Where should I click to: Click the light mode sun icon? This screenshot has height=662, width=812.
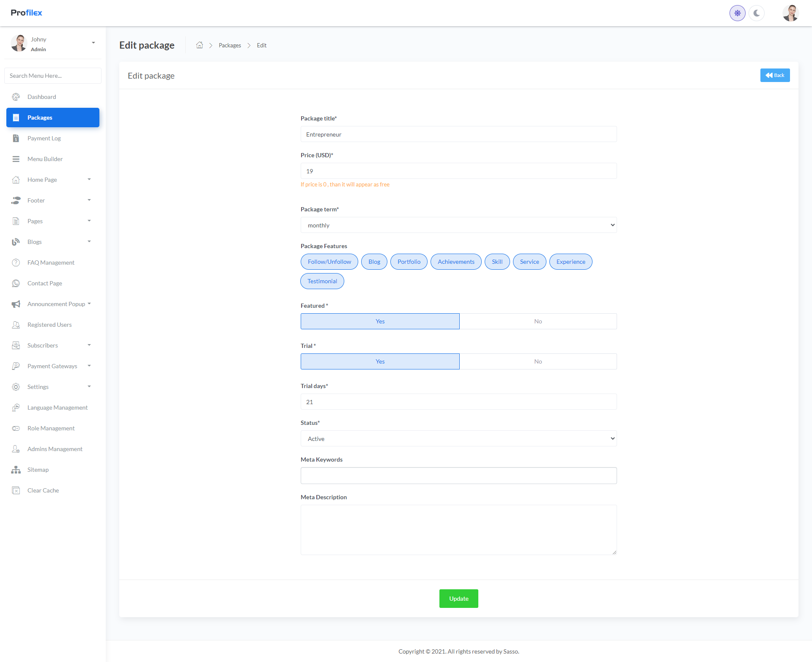tap(737, 13)
